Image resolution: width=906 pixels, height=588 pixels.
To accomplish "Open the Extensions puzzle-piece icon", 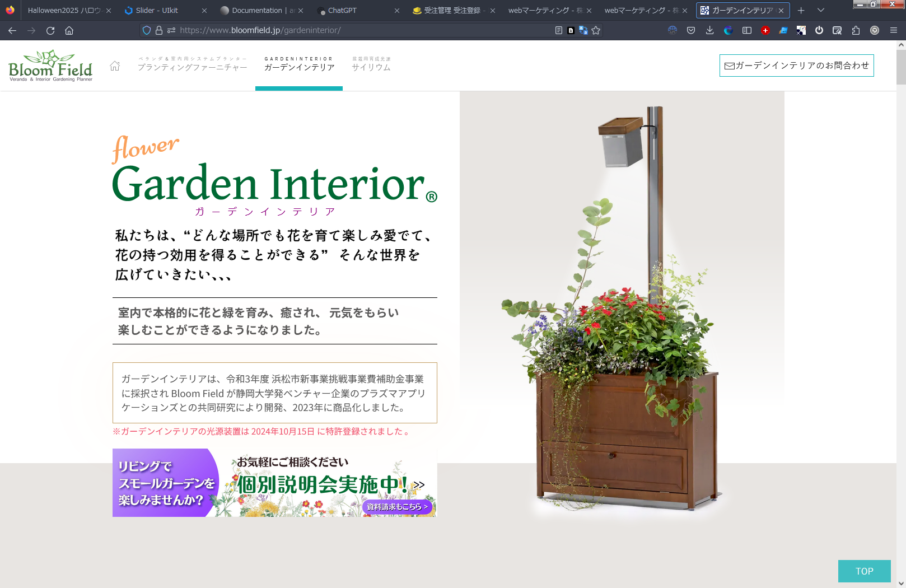I will click(856, 30).
